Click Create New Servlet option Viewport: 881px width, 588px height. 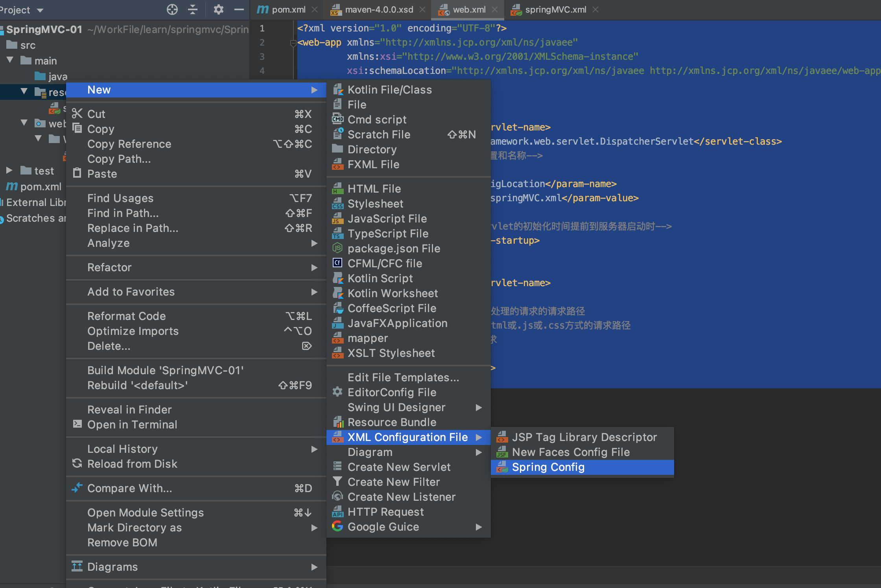click(399, 467)
